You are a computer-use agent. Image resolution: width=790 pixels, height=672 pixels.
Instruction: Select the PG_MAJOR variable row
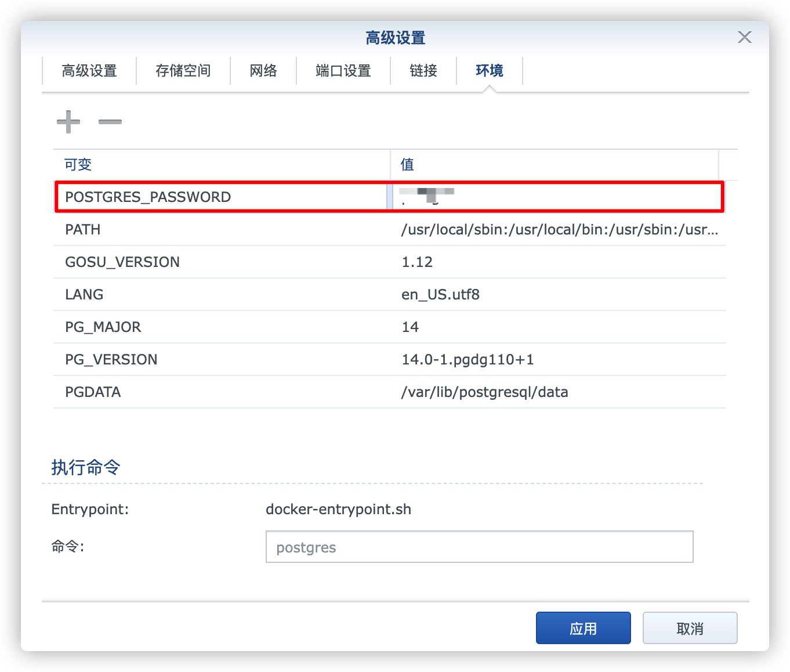point(390,327)
